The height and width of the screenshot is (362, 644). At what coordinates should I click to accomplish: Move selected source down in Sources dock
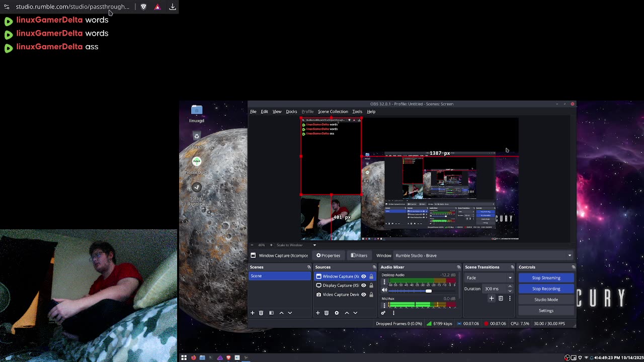tap(355, 313)
